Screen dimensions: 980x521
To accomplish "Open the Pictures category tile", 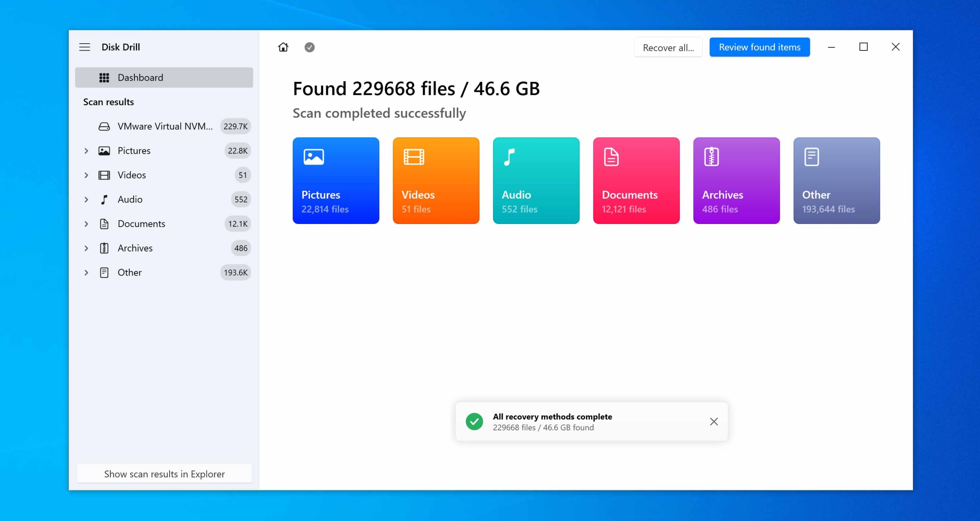I will pos(336,181).
